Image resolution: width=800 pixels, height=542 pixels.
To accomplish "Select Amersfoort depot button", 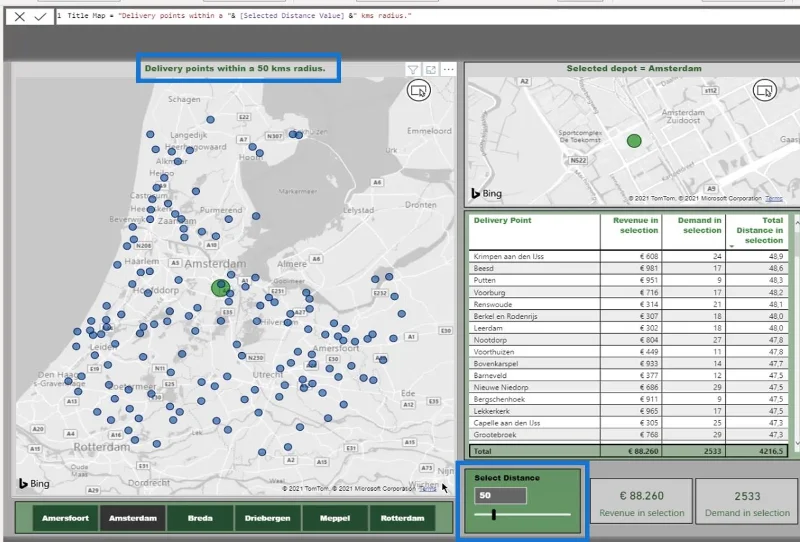I will point(65,518).
